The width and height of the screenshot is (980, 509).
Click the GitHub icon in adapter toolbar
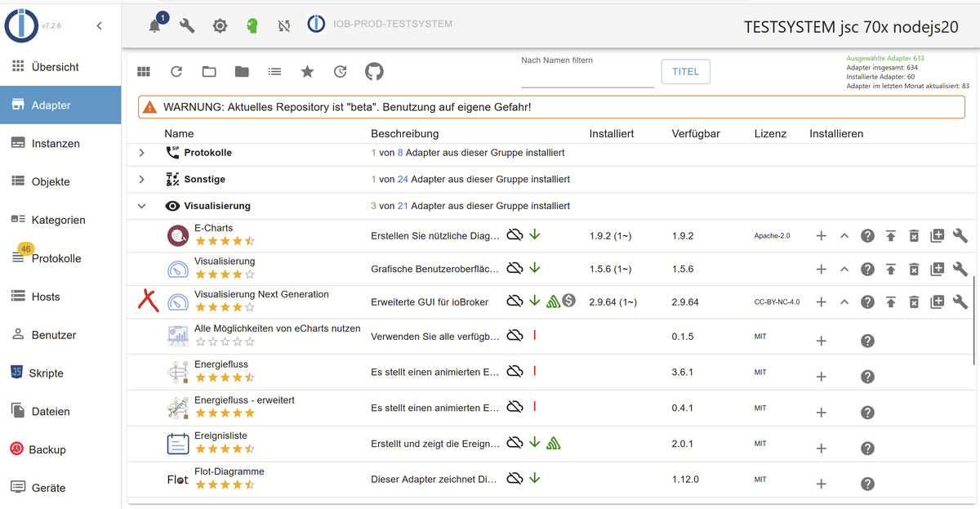click(373, 72)
